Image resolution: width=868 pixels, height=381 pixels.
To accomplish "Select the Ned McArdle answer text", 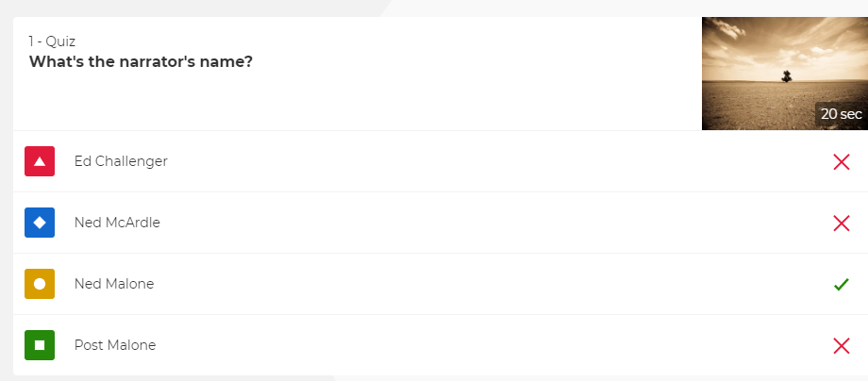I will (117, 223).
